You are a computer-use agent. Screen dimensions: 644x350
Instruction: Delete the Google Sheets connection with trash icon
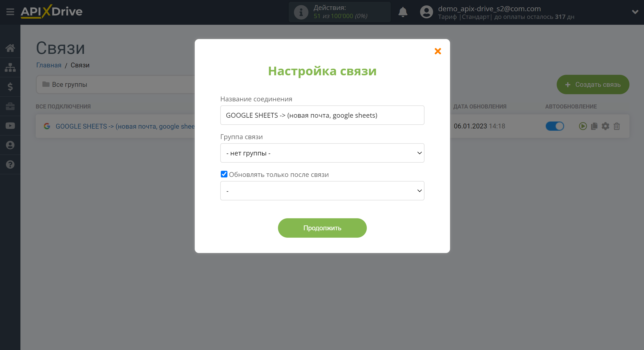(617, 126)
